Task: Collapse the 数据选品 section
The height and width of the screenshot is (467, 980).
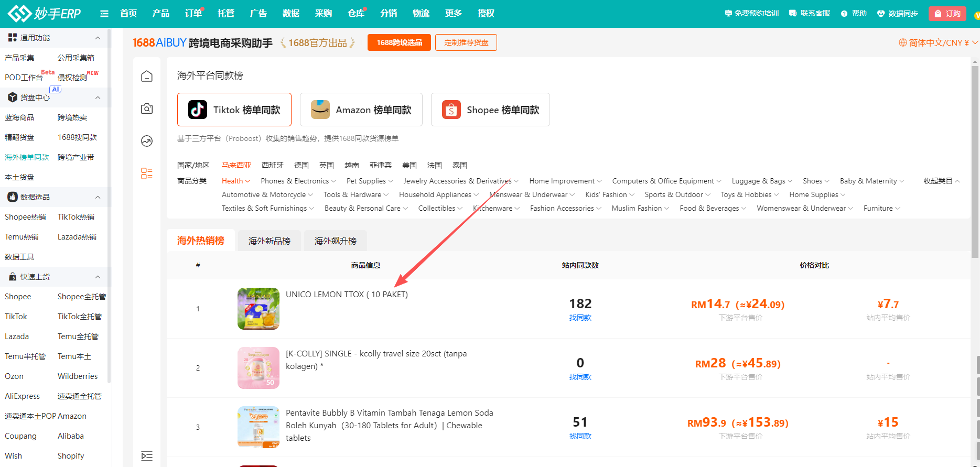Action: (98, 197)
